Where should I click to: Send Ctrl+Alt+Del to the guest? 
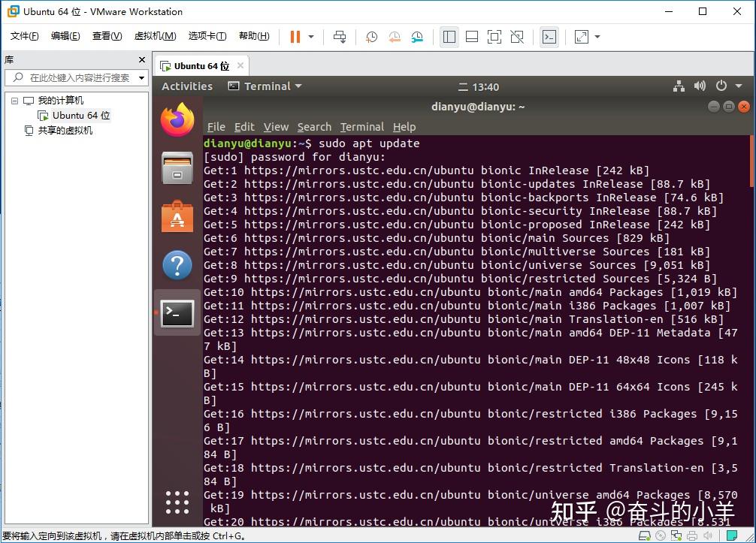[x=339, y=36]
